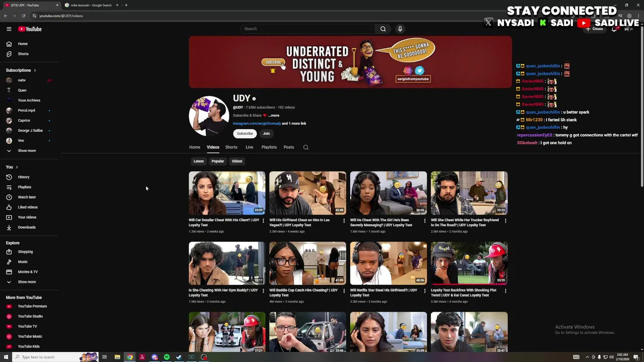Open Music under Explore

click(x=29, y=261)
